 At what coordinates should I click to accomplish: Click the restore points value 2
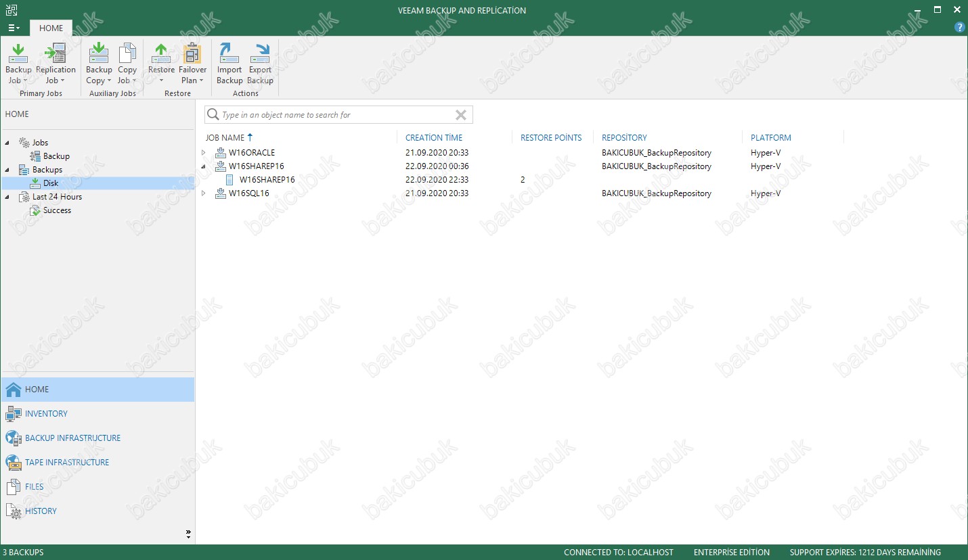[523, 180]
